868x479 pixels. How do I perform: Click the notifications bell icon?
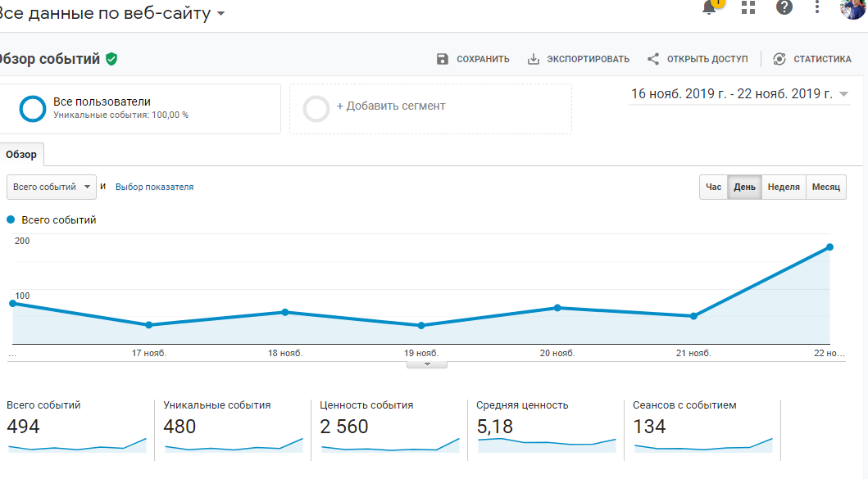(x=709, y=7)
